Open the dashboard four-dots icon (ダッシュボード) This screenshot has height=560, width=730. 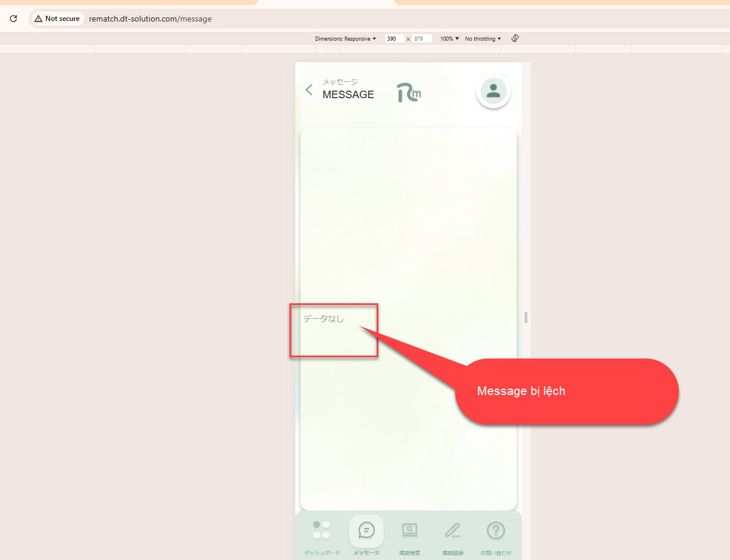[321, 530]
